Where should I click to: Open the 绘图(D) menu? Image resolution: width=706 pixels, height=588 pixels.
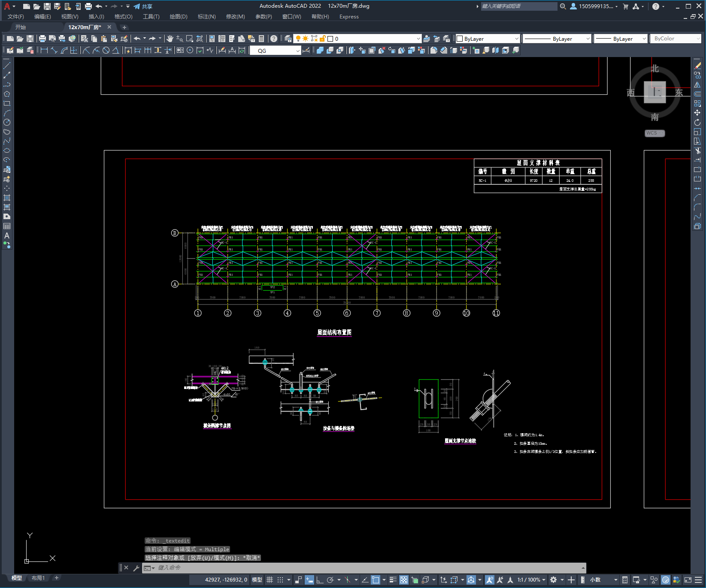click(x=179, y=17)
